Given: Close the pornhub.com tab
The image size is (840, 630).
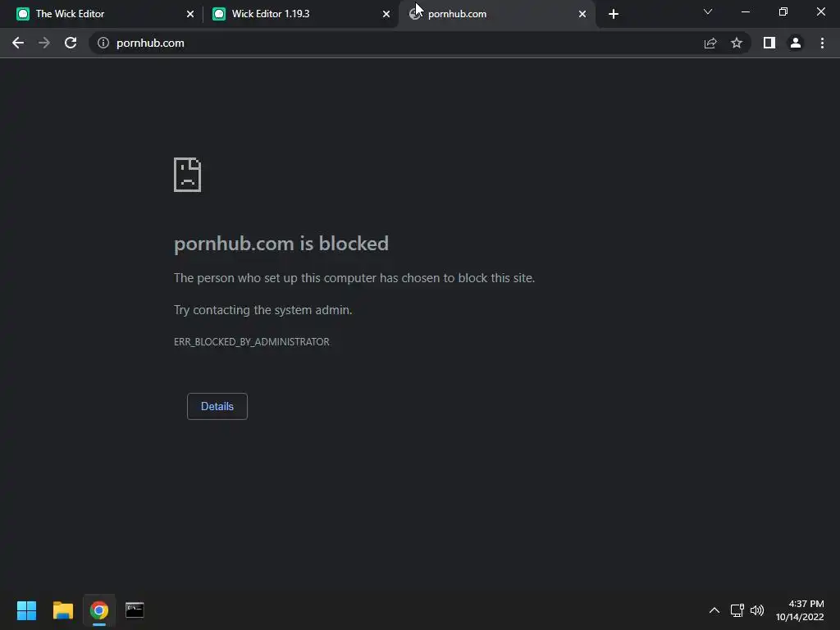Looking at the screenshot, I should coord(582,14).
